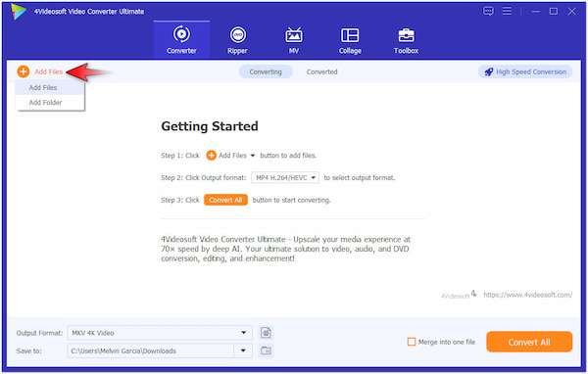Screen dimensions: 588x374
Task: Maximize the 4Videosoft window
Action: pos(554,11)
